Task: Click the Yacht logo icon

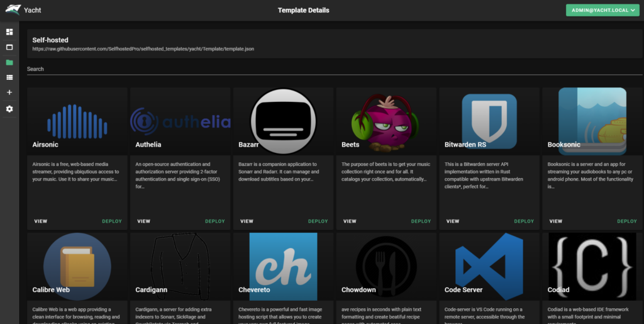Action: pos(13,10)
